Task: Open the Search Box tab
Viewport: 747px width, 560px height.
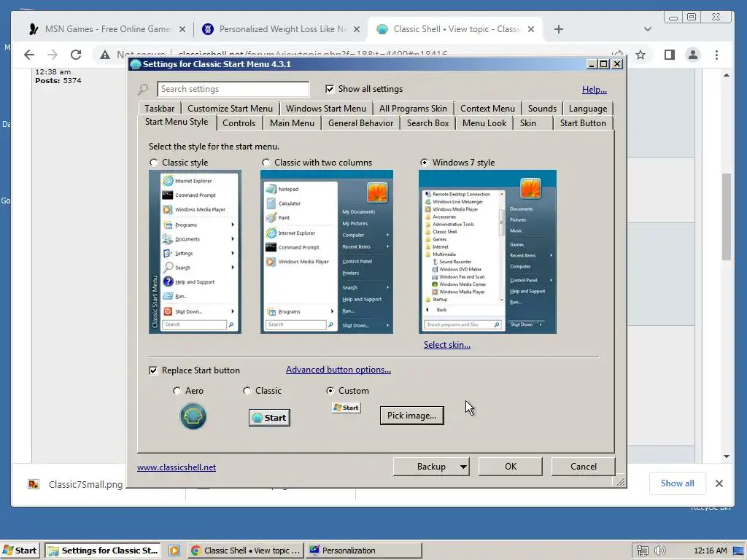Action: tap(427, 123)
